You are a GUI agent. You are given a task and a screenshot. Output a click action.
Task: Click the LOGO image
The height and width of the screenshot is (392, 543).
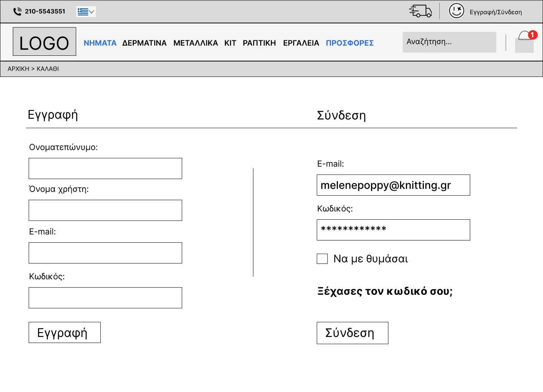[44, 41]
